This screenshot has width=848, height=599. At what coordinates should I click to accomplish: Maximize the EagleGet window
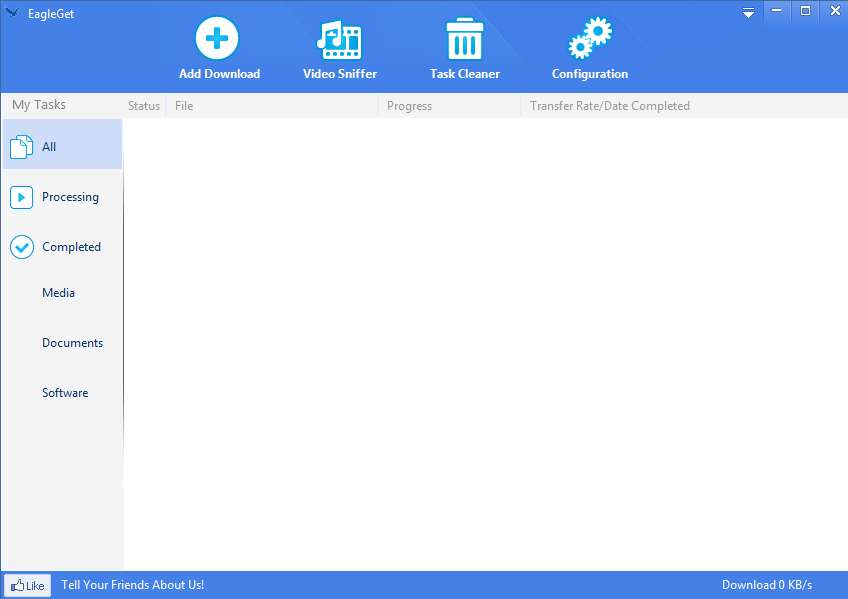[x=805, y=11]
